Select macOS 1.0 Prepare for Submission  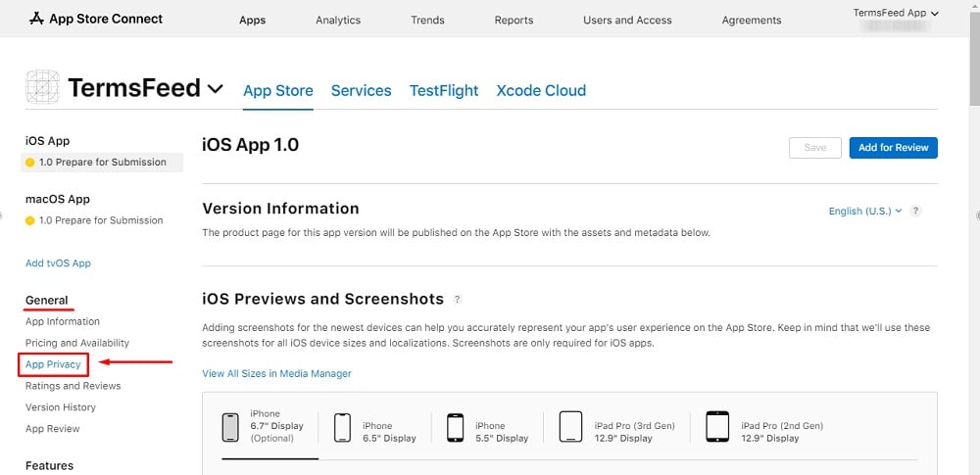click(94, 220)
